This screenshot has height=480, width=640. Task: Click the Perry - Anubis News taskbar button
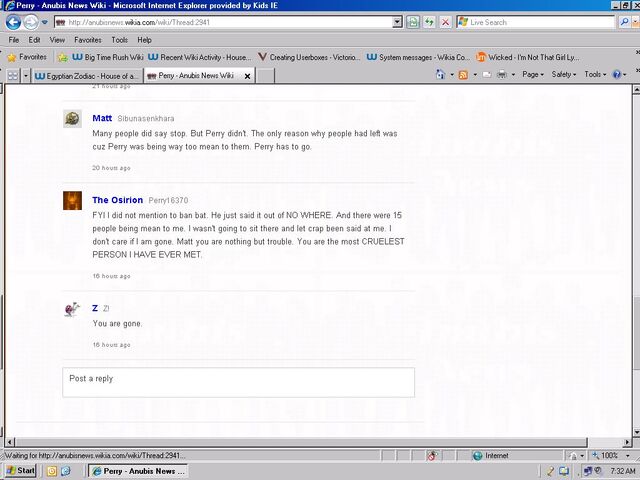click(x=138, y=471)
